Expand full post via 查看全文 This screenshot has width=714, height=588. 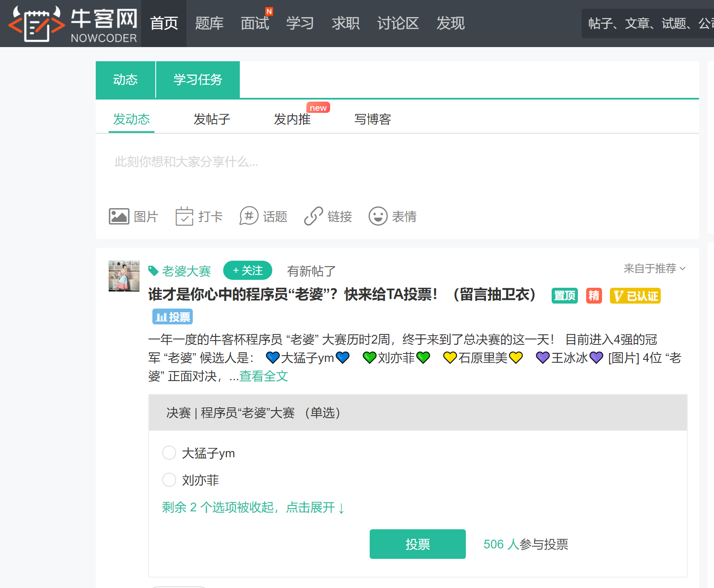263,376
